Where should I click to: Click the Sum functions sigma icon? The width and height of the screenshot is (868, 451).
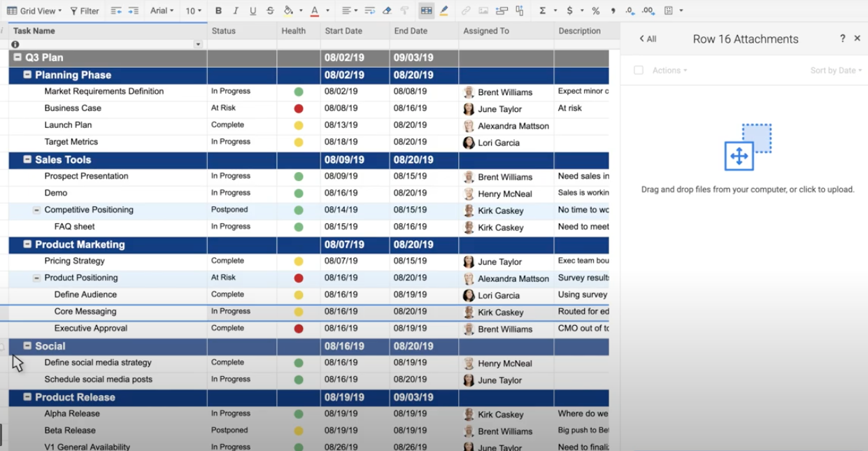(543, 11)
